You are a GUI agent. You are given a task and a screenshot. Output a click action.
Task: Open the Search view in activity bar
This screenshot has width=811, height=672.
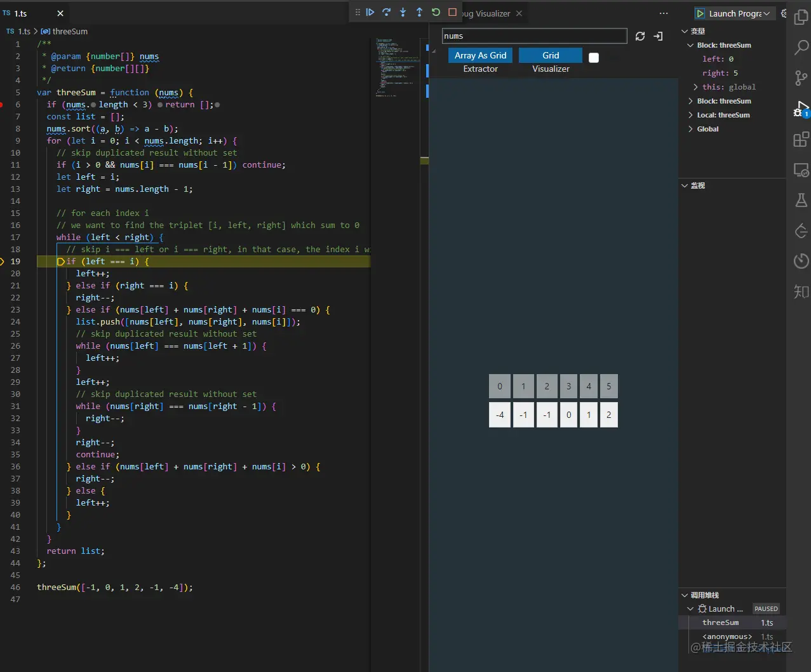coord(801,47)
